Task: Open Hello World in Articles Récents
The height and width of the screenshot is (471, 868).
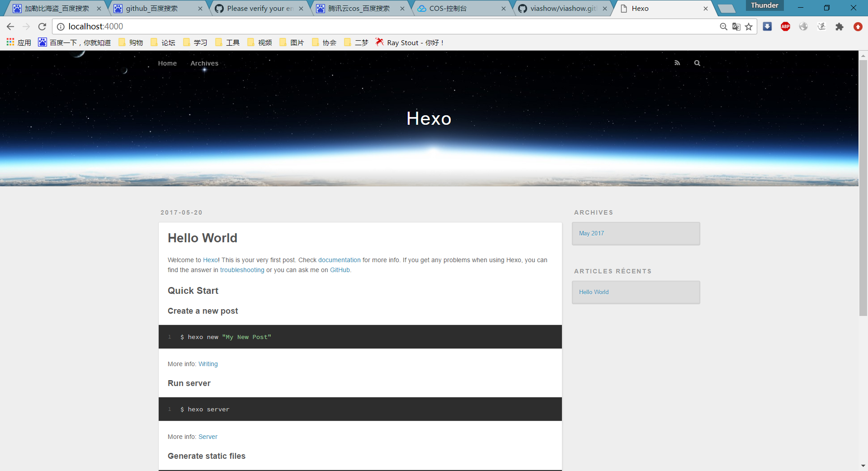Action: (594, 292)
